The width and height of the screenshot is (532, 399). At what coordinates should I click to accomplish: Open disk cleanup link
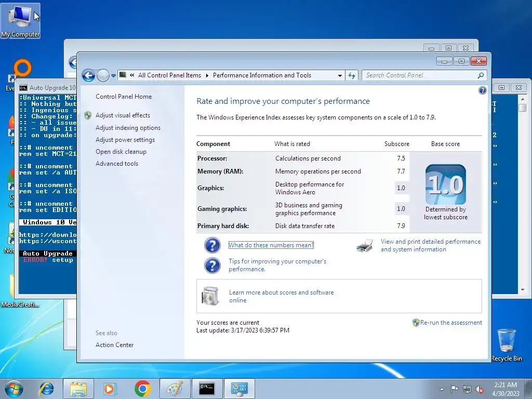click(121, 152)
